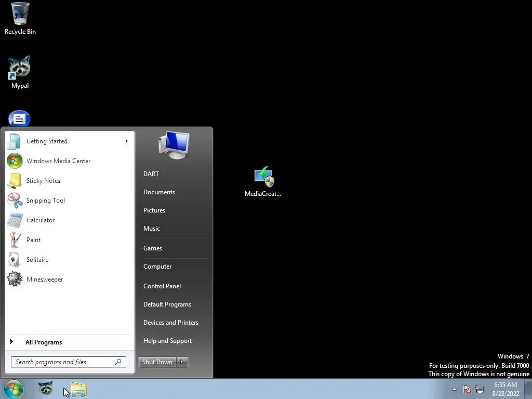Click the blue document icon below Mypal
Screen dimensions: 532x399
tap(19, 118)
